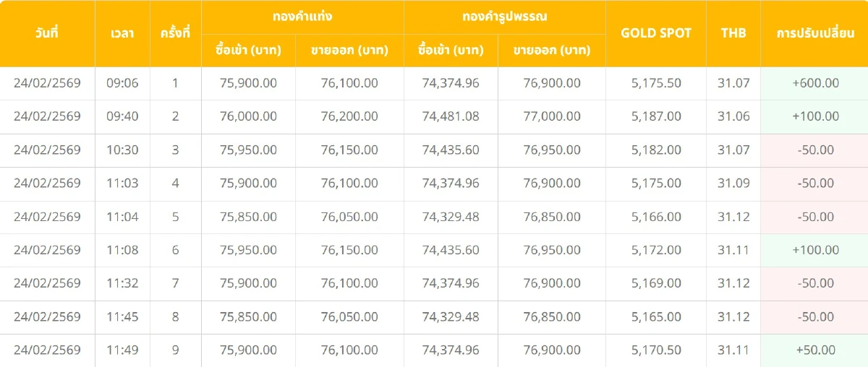Click the THB column header

click(733, 33)
